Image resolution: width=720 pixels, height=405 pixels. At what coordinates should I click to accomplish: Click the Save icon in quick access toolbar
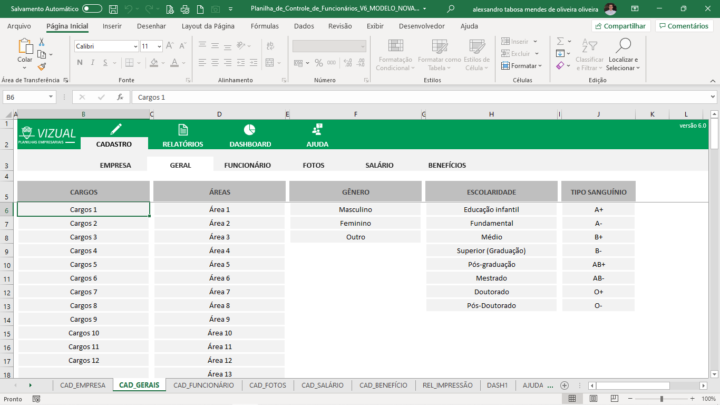115,8
